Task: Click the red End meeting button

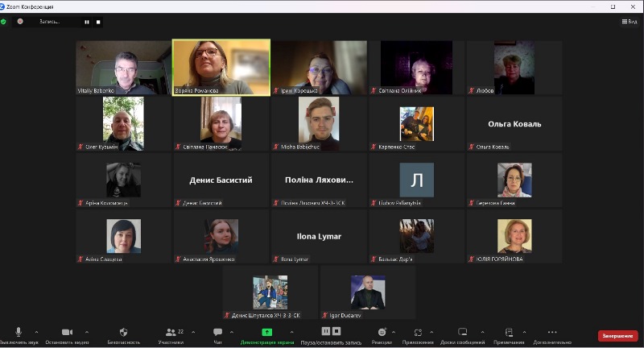Action: coord(617,336)
